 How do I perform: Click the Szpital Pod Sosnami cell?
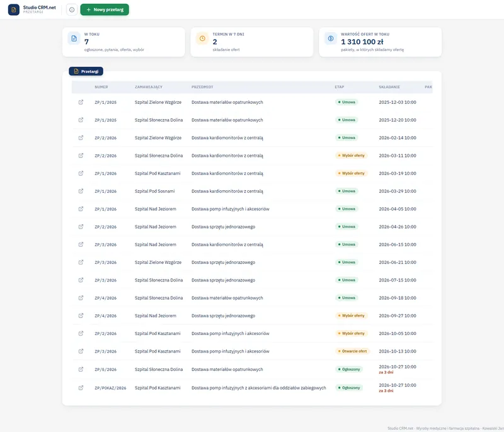point(154,191)
